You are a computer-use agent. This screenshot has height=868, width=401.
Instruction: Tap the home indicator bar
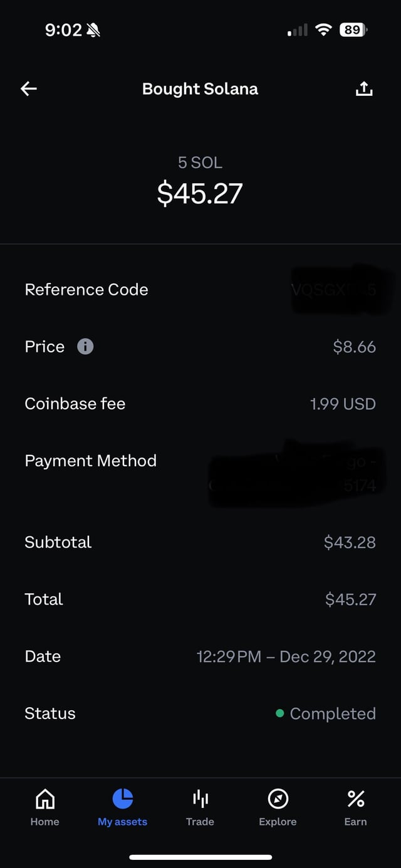200,857
